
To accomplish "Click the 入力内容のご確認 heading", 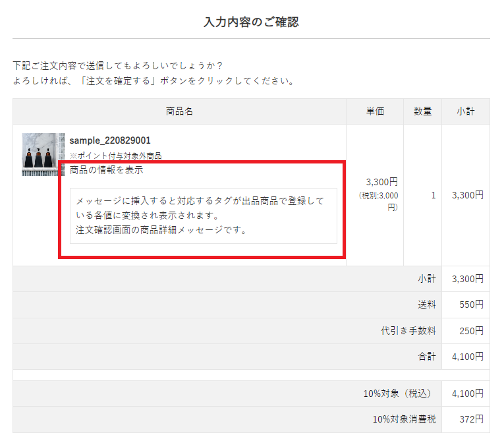I will click(x=252, y=22).
